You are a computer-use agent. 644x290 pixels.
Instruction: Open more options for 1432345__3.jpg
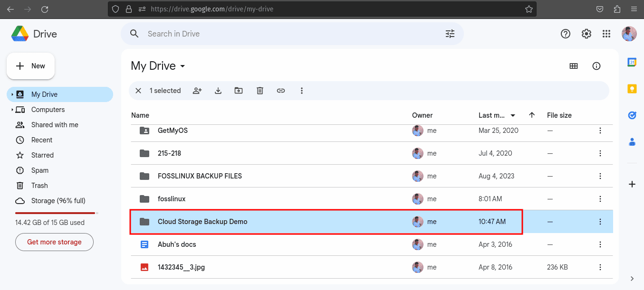coord(600,267)
